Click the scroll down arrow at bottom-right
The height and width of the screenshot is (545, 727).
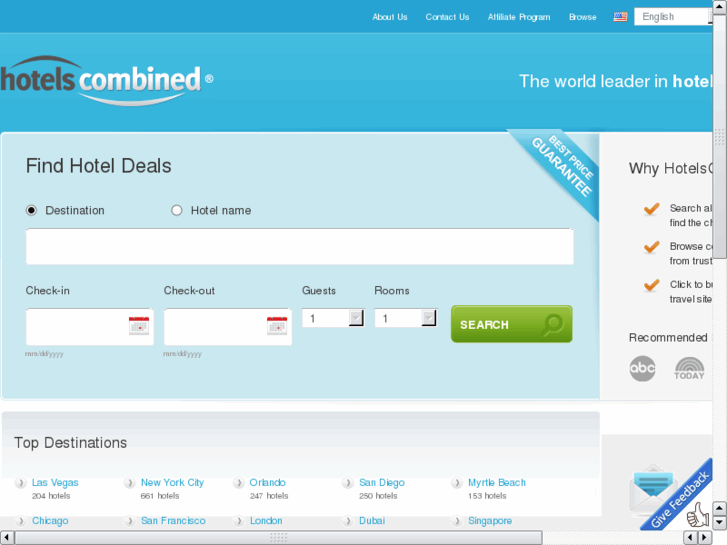coord(720,523)
